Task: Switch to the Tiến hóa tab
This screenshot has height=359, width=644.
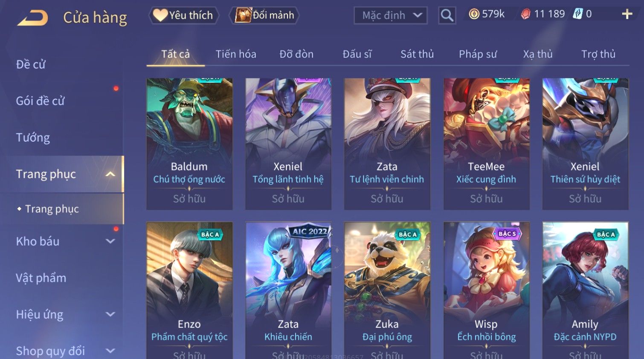Action: [x=236, y=54]
